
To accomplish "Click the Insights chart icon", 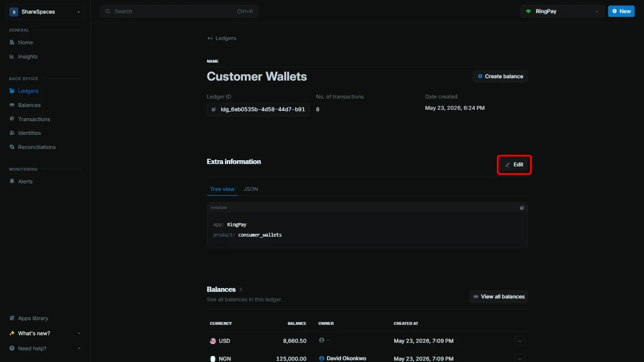I will (12, 57).
